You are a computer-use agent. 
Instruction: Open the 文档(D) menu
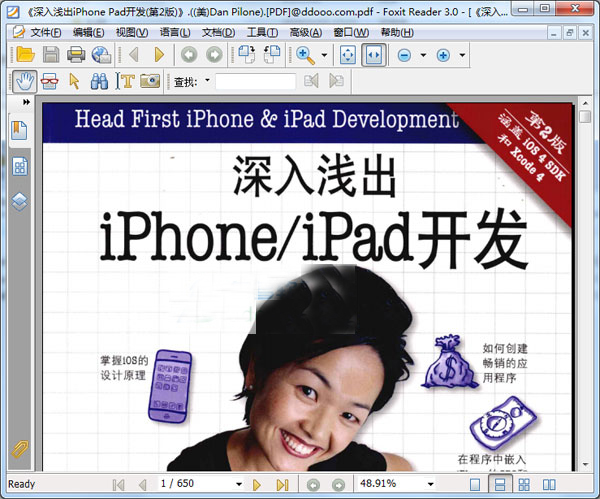point(218,33)
